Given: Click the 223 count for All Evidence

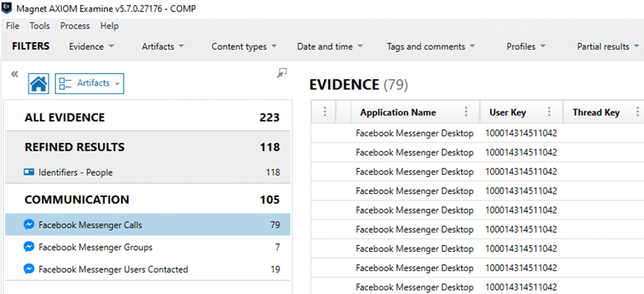Looking at the screenshot, I should coord(269,118).
